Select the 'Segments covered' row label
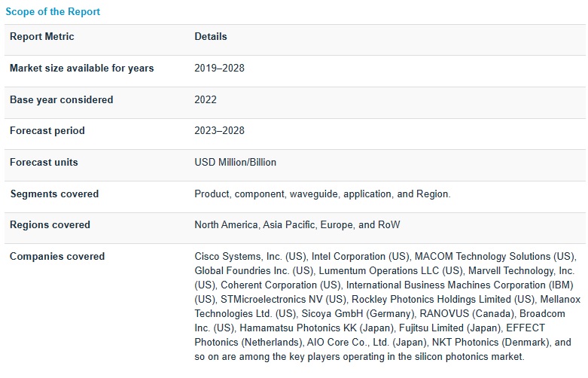Viewport: 588px width, 378px height. tap(54, 194)
